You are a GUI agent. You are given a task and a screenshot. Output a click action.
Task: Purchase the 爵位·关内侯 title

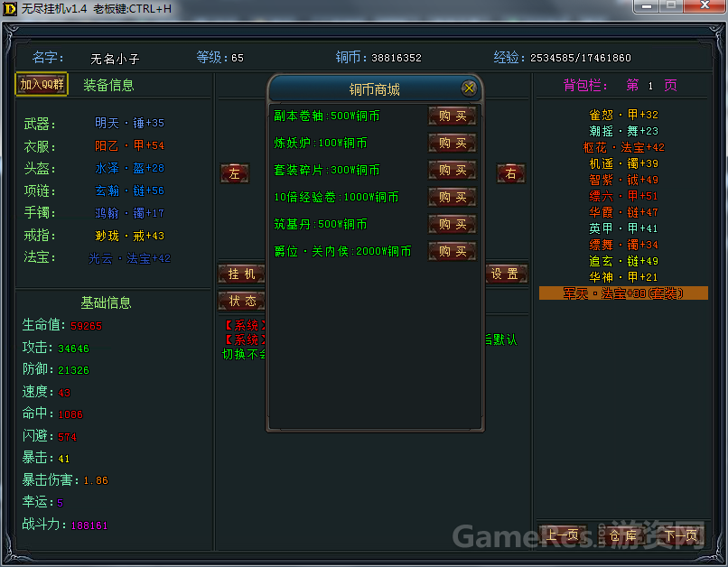click(x=452, y=251)
